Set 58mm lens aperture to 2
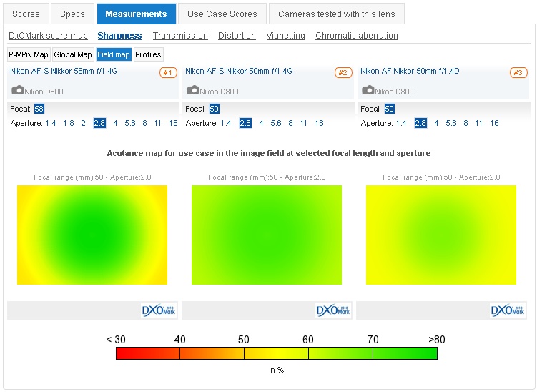 83,123
